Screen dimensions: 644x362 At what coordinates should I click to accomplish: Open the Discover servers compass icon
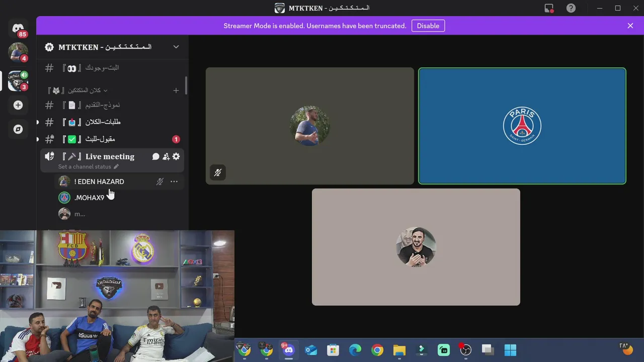(18, 129)
